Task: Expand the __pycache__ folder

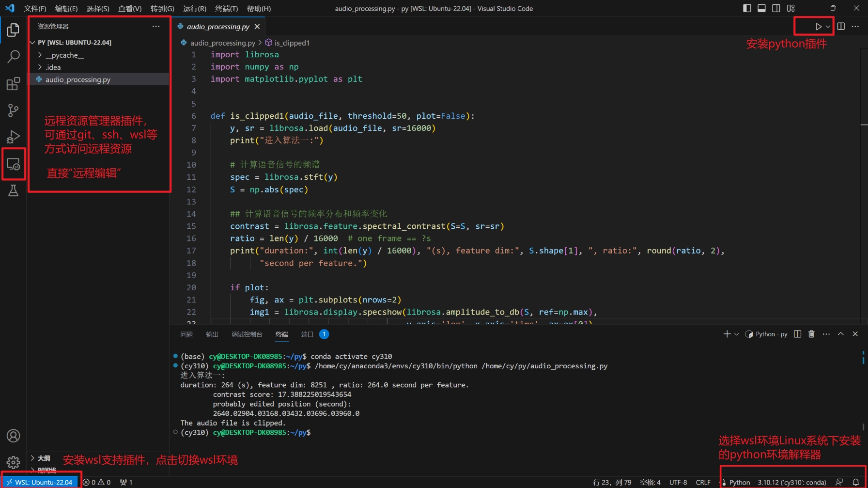Action: point(64,55)
